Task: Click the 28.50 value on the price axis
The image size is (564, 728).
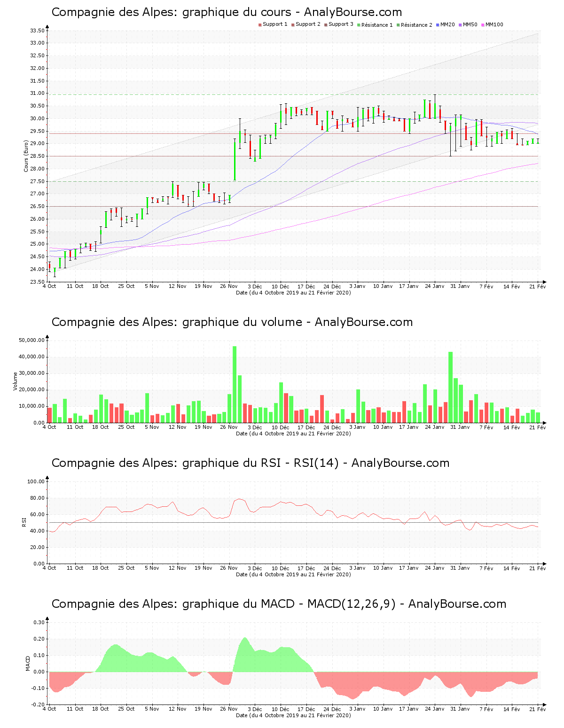Action: [37, 156]
